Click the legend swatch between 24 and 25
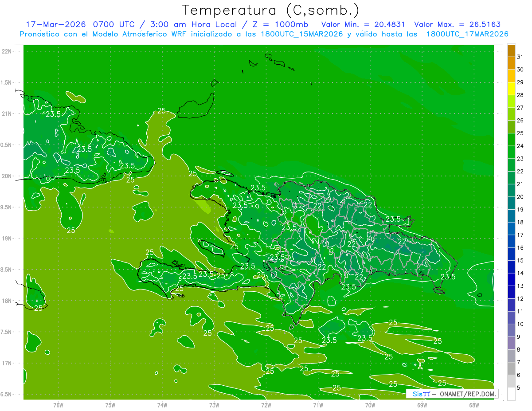The height and width of the screenshot is (411, 532). 511,140
